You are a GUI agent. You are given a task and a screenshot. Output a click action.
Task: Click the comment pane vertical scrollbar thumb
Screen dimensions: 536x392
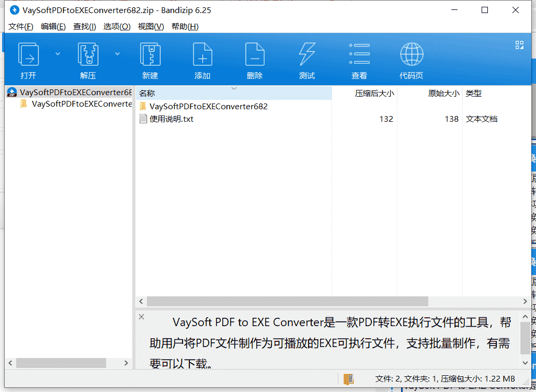tap(526, 338)
